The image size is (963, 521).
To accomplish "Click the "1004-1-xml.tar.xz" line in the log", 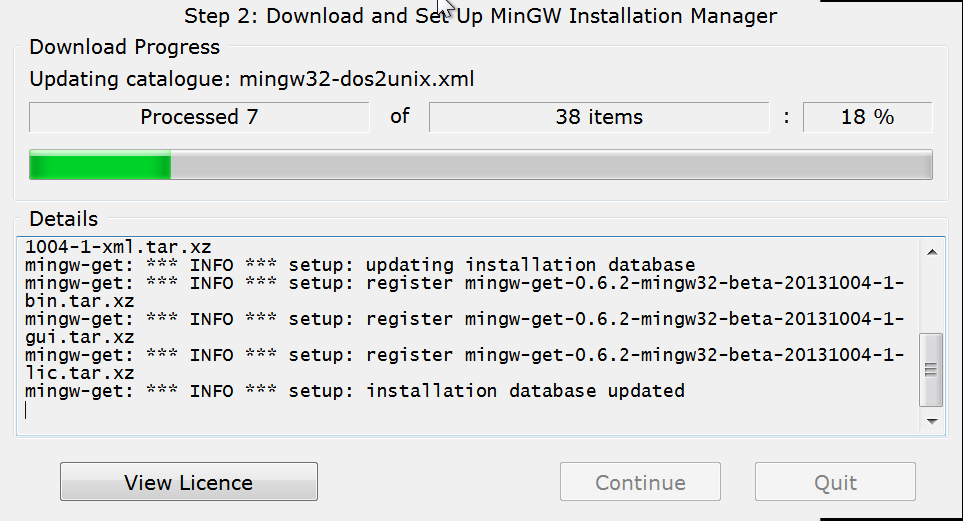I will [118, 246].
